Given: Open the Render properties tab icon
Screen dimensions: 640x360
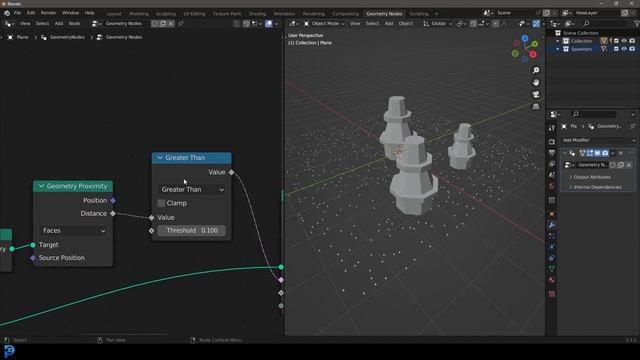Looking at the screenshot, I should 552,142.
